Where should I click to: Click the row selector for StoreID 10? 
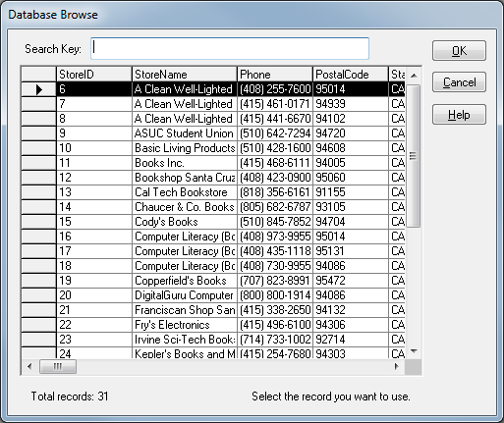(38, 148)
